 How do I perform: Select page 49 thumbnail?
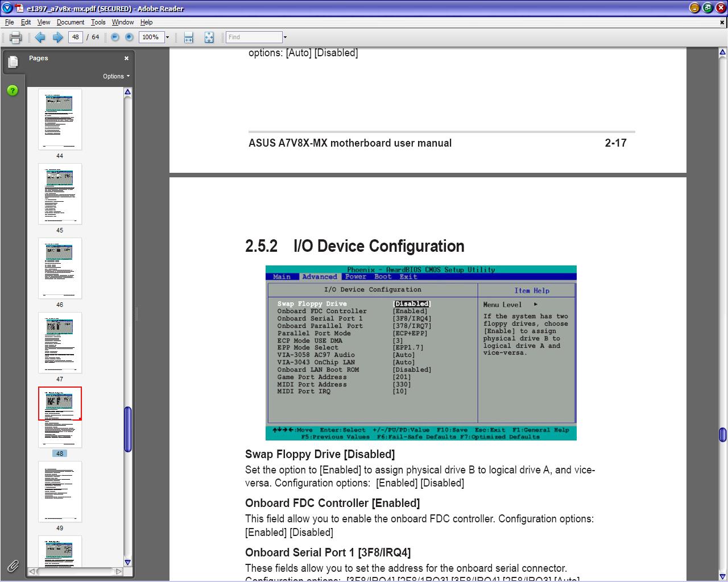click(60, 492)
